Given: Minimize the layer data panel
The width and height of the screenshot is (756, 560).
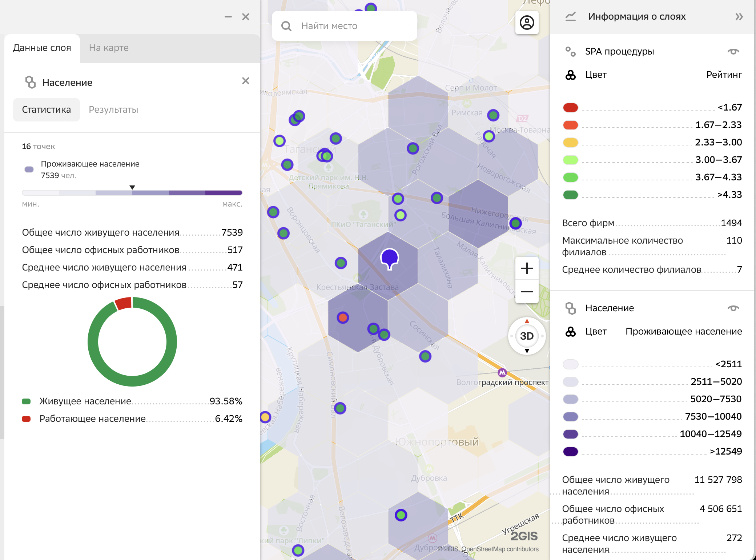Looking at the screenshot, I should (x=228, y=17).
